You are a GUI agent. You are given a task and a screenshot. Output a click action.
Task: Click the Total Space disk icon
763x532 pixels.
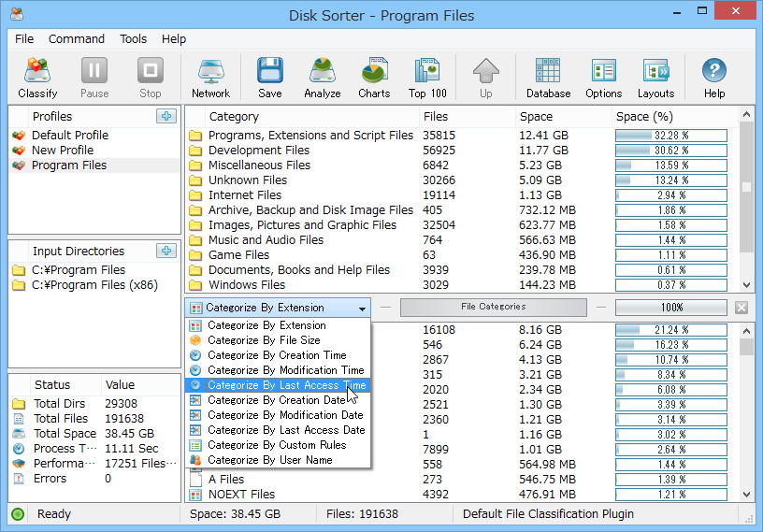[x=19, y=434]
